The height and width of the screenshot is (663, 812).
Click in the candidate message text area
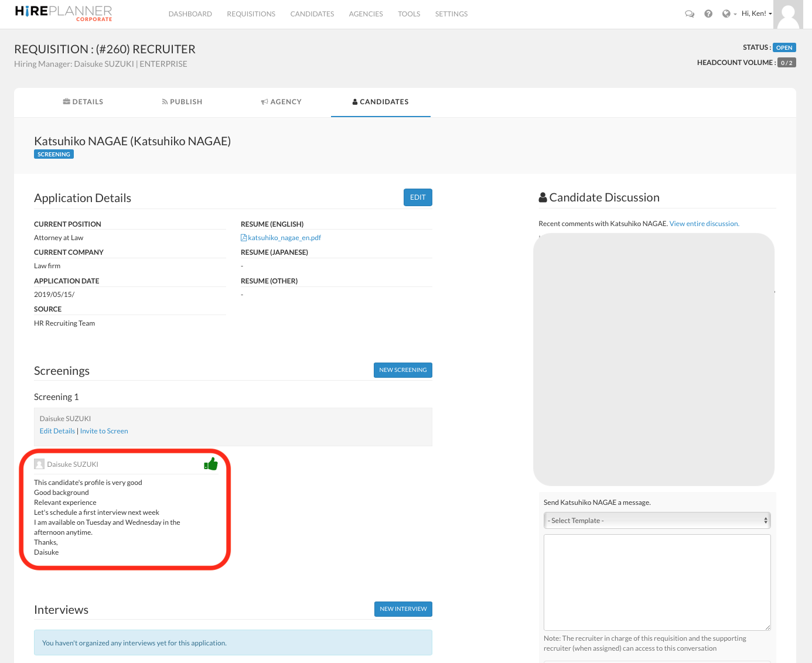tap(657, 582)
